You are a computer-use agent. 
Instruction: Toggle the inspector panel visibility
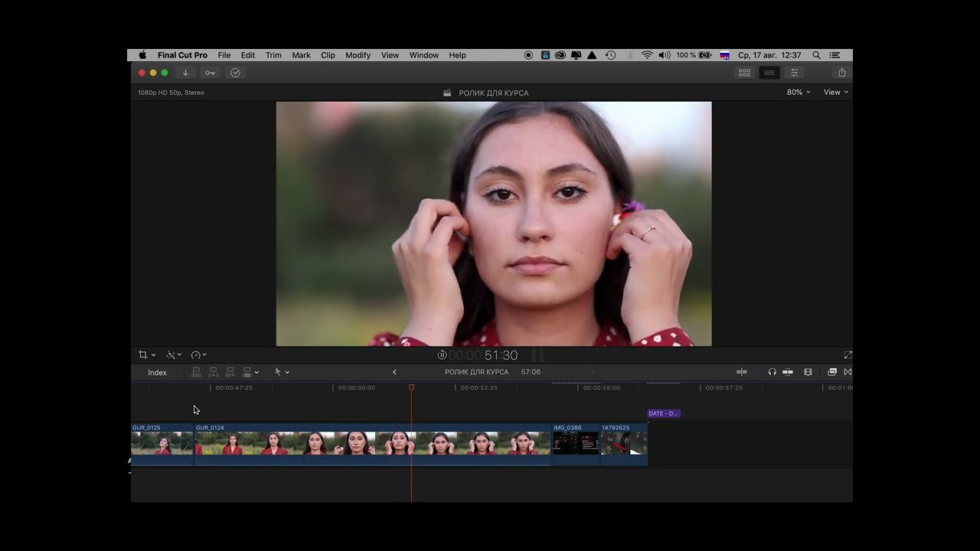pos(795,73)
